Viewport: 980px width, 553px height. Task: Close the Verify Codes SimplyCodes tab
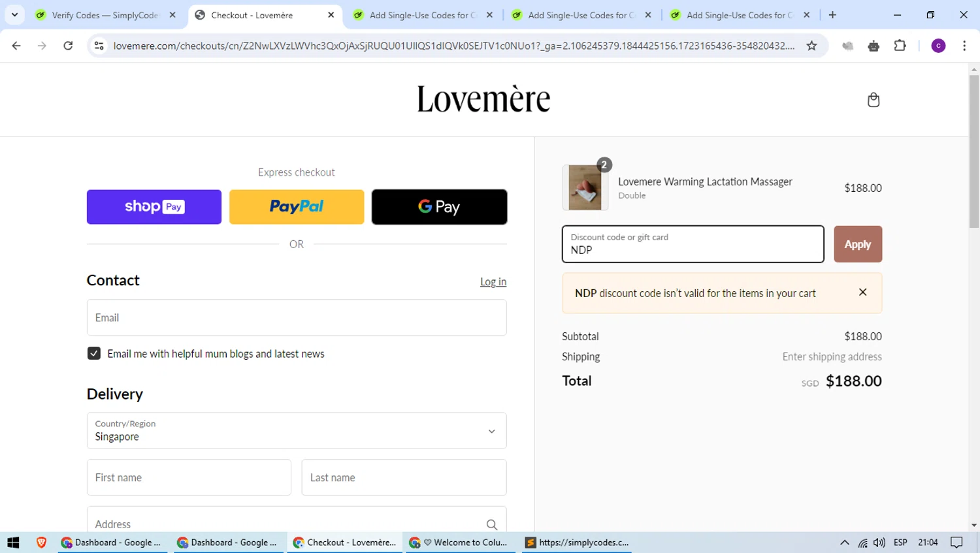(x=172, y=14)
